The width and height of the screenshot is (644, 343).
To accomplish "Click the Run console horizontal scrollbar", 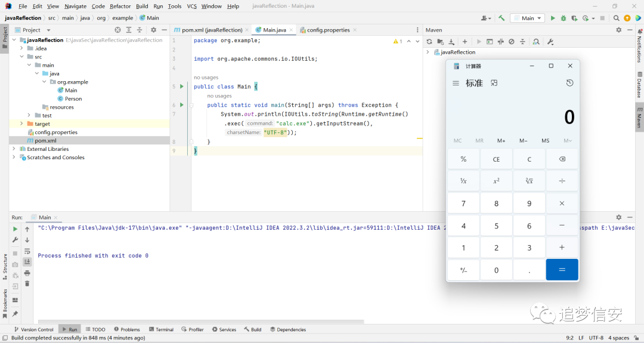I will pyautogui.click(x=201, y=322).
